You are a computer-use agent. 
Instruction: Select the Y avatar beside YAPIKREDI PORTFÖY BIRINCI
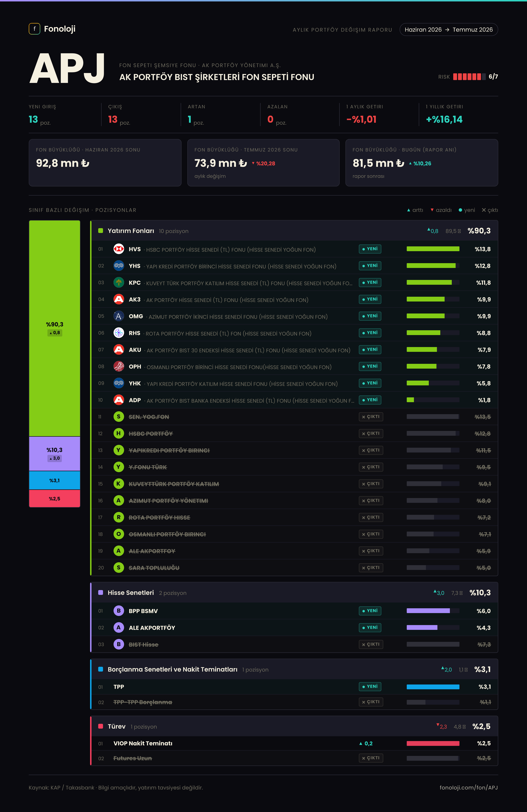pyautogui.click(x=119, y=450)
